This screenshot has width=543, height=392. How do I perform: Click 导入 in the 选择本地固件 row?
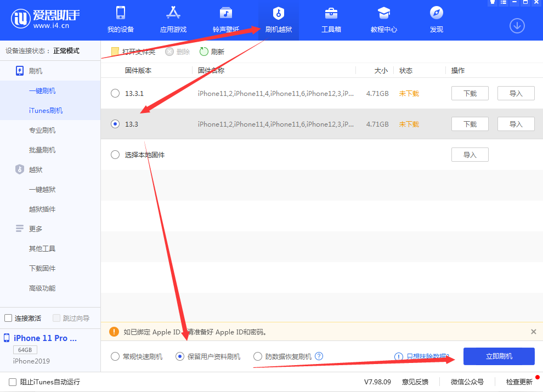[x=470, y=155]
